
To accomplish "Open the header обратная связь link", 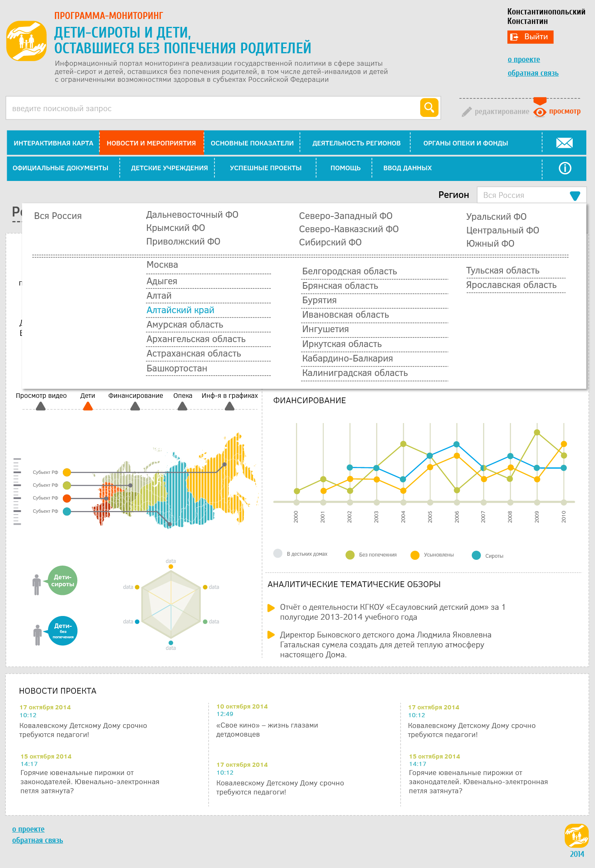I will coord(533,73).
